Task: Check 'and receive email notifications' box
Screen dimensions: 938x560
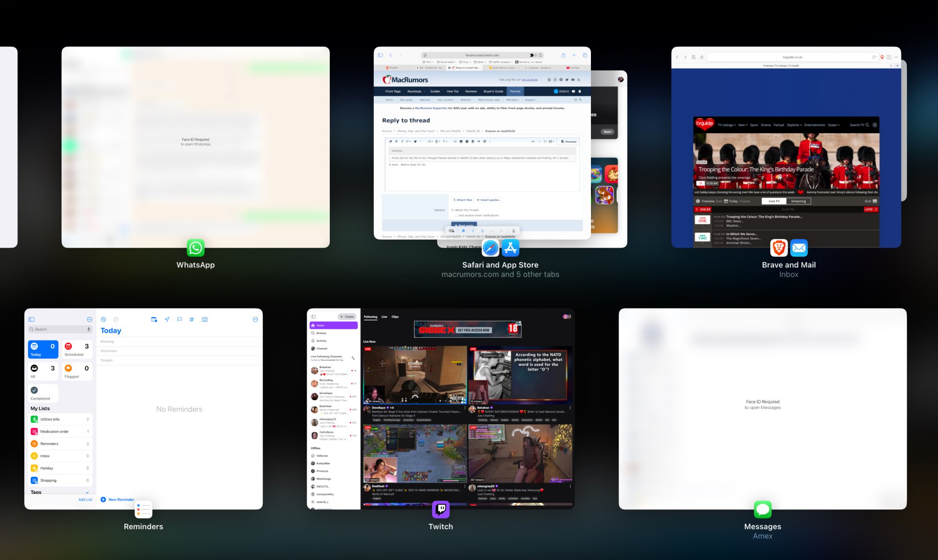Action: [x=456, y=215]
